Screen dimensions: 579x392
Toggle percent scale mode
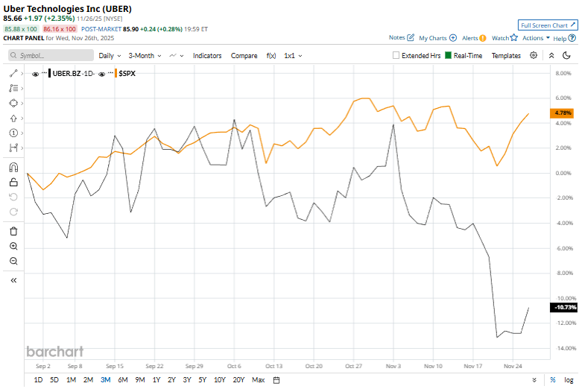[x=553, y=380]
